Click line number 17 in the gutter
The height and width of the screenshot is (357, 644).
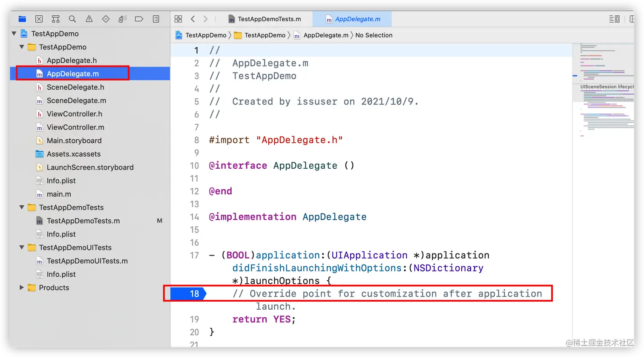tap(194, 255)
